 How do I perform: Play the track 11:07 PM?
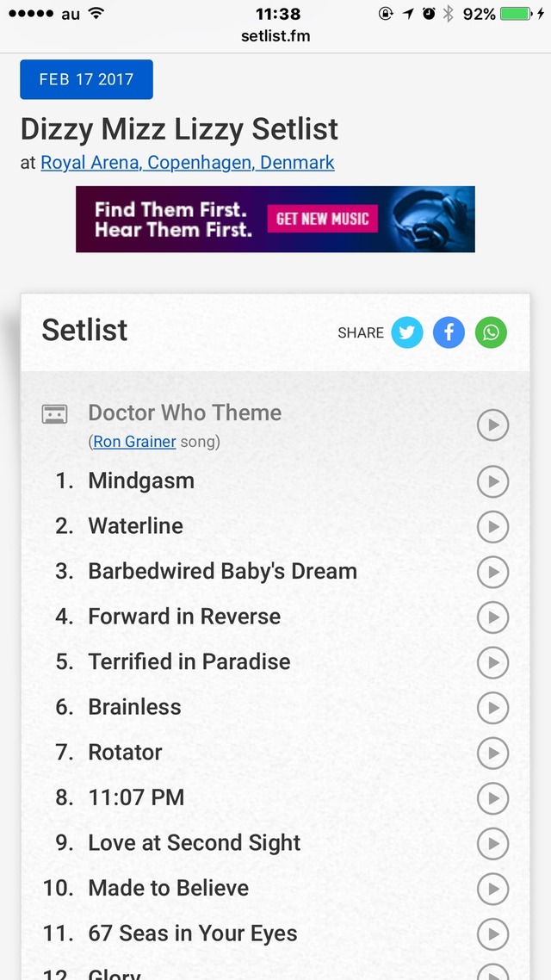(492, 798)
